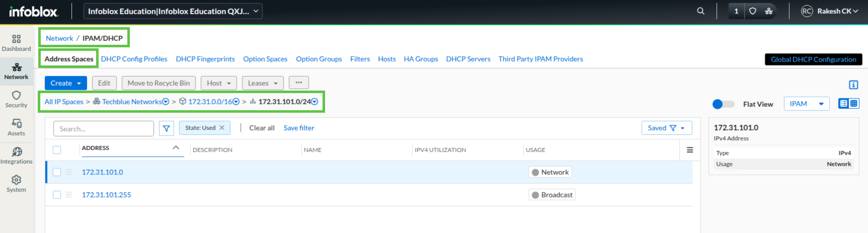868x233 pixels.
Task: Click the Save filter link
Action: [x=299, y=128]
